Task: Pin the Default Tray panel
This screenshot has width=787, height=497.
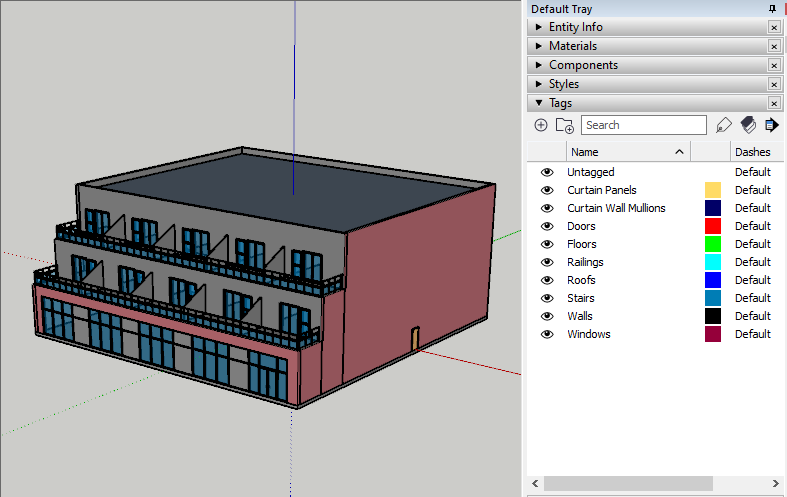Action: point(772,9)
